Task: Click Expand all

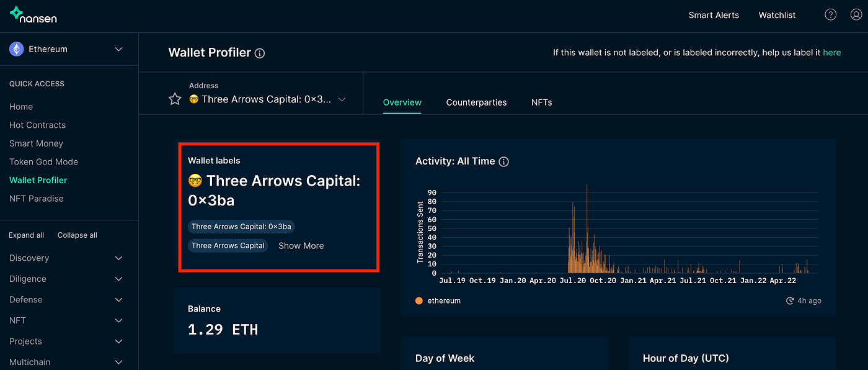Action: click(x=26, y=235)
